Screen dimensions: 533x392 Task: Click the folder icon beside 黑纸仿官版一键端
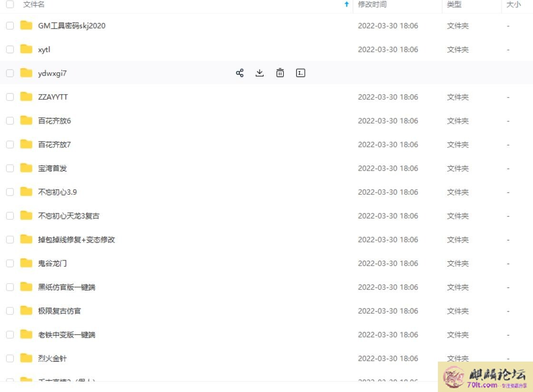point(26,287)
